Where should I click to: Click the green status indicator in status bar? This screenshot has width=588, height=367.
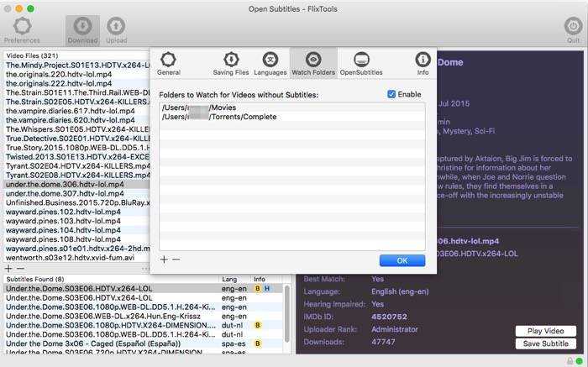580,361
